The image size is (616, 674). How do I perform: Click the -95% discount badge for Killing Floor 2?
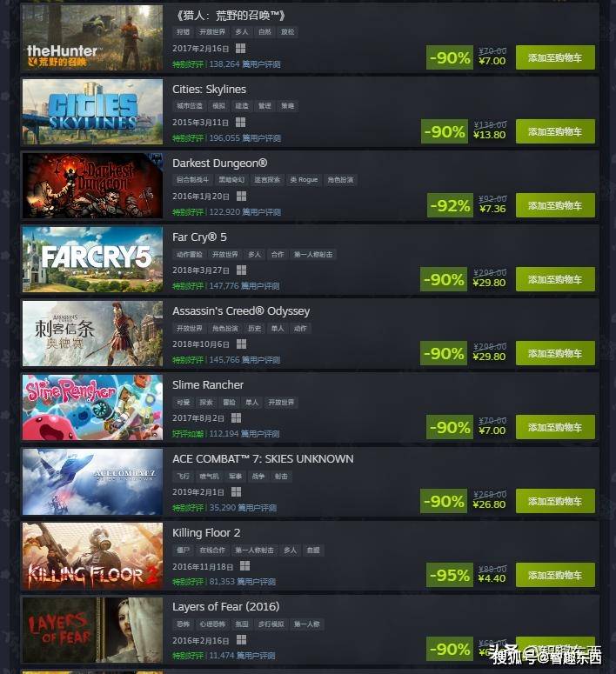click(450, 575)
